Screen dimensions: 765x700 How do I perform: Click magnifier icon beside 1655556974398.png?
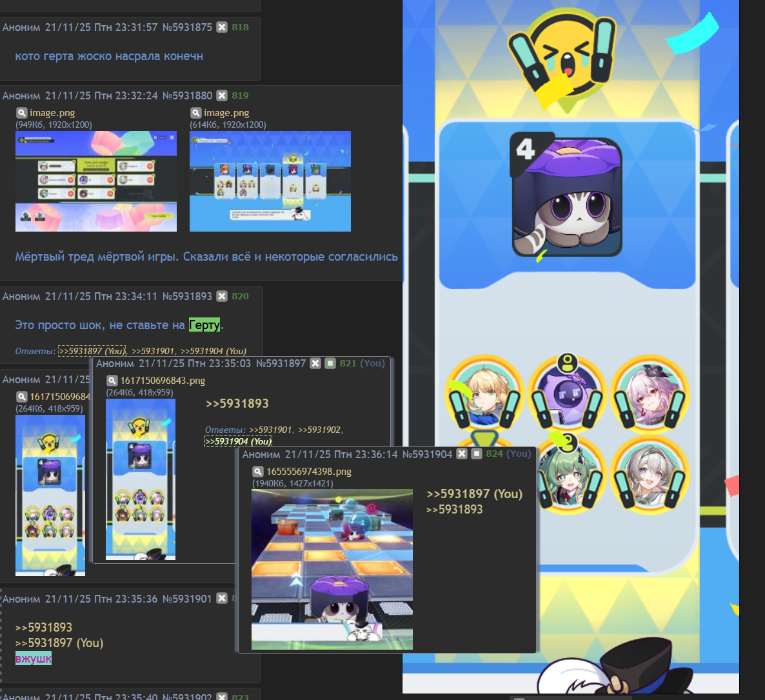[x=258, y=472]
